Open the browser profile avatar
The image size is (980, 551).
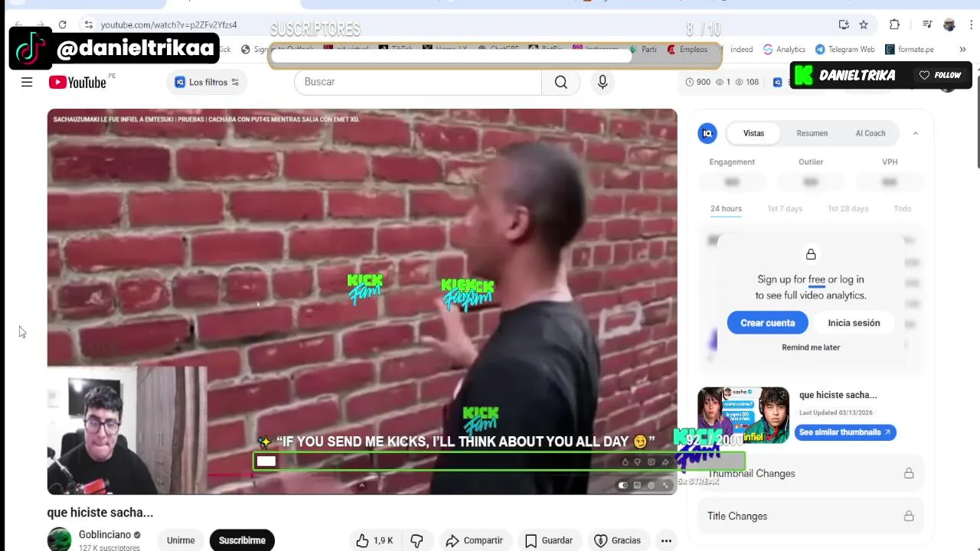[x=949, y=24]
